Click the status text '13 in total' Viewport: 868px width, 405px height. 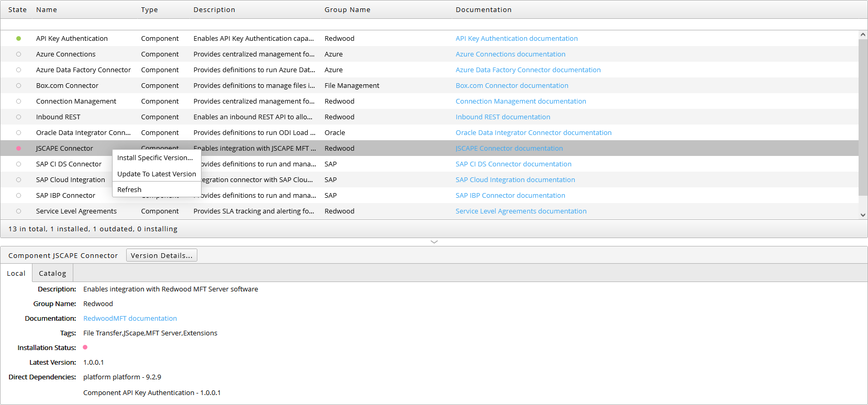[27, 229]
